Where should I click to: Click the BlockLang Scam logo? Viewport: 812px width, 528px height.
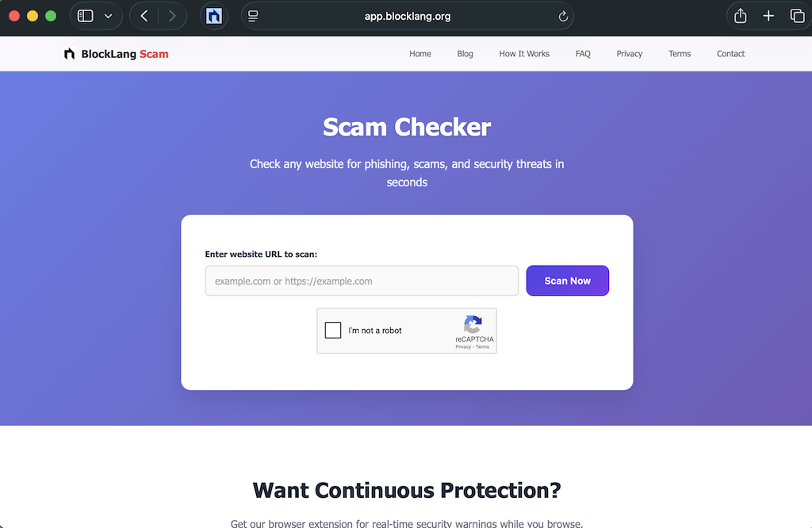(116, 54)
